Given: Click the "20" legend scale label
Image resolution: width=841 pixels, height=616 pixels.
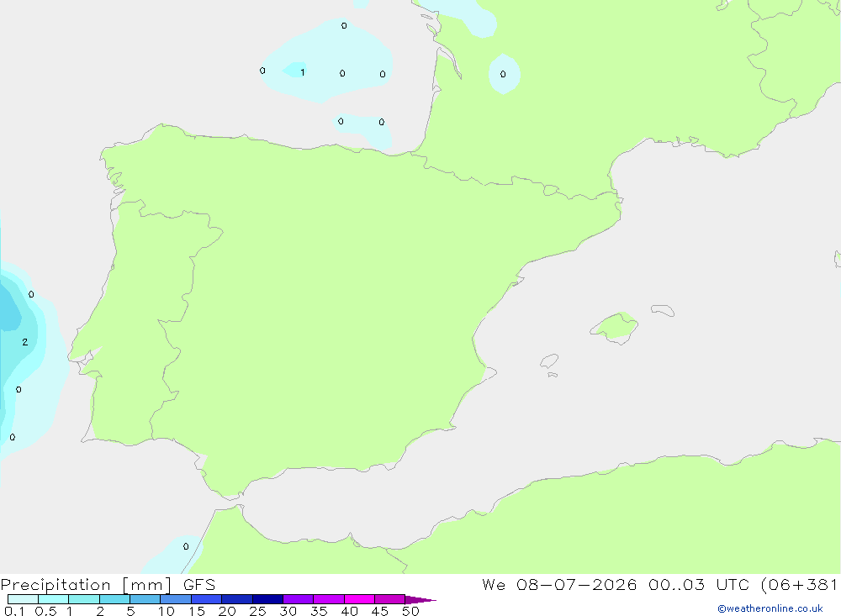Looking at the screenshot, I should pos(227,611).
